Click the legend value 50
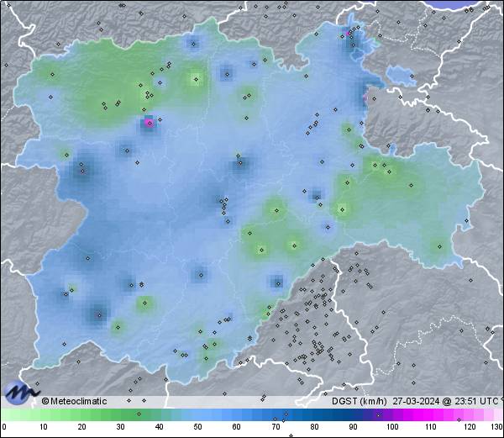Image resolution: width=504 pixels, height=438 pixels. point(197,427)
